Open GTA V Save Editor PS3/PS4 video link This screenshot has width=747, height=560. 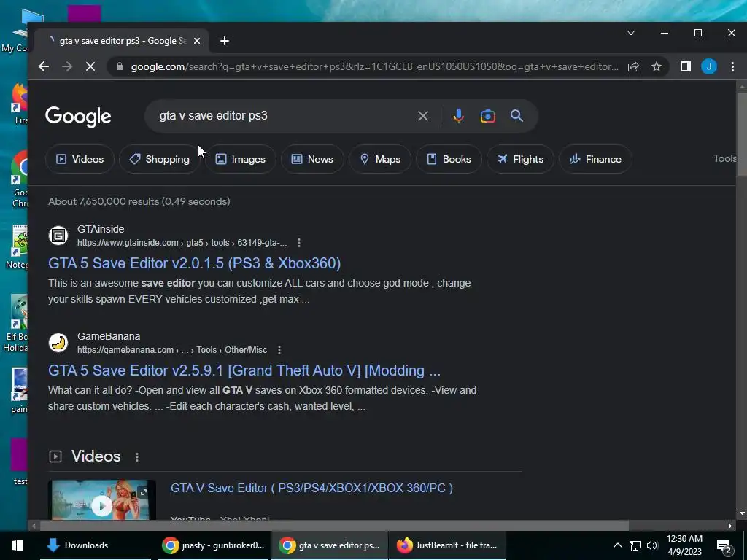(x=311, y=488)
